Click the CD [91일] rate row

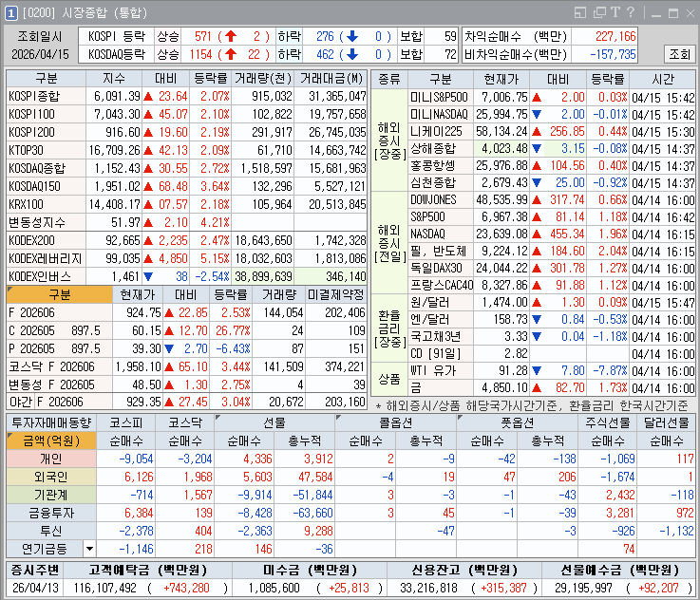(552, 354)
